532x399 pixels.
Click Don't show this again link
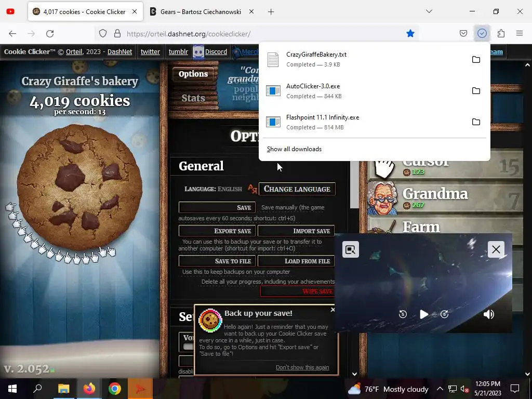coord(302,367)
